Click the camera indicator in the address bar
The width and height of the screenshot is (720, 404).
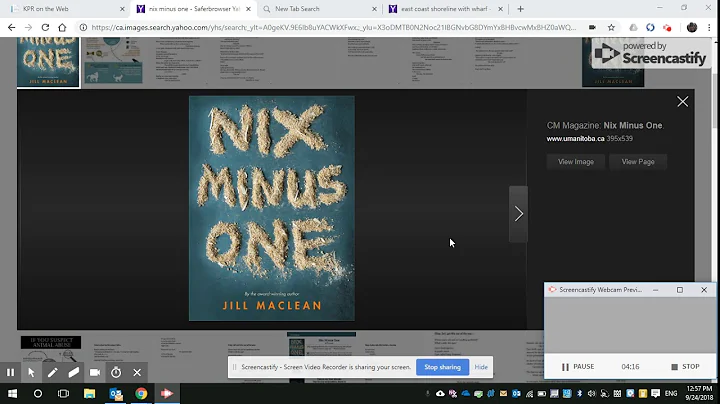[592, 28]
